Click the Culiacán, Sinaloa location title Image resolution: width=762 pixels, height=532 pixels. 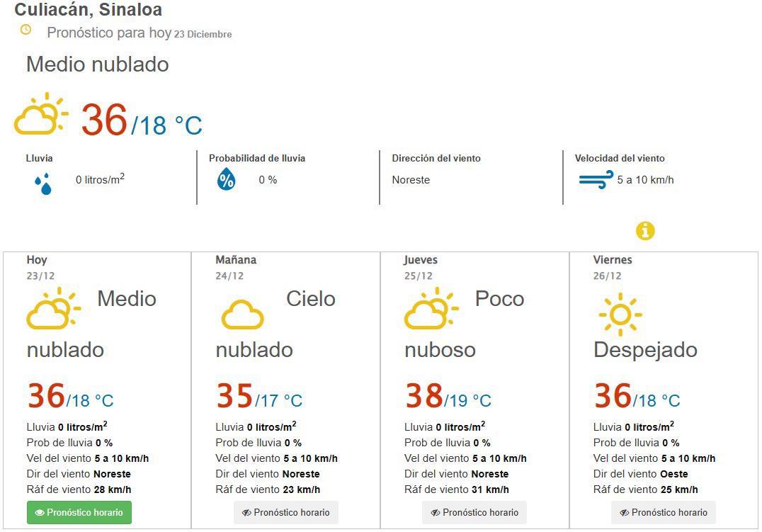(x=88, y=9)
